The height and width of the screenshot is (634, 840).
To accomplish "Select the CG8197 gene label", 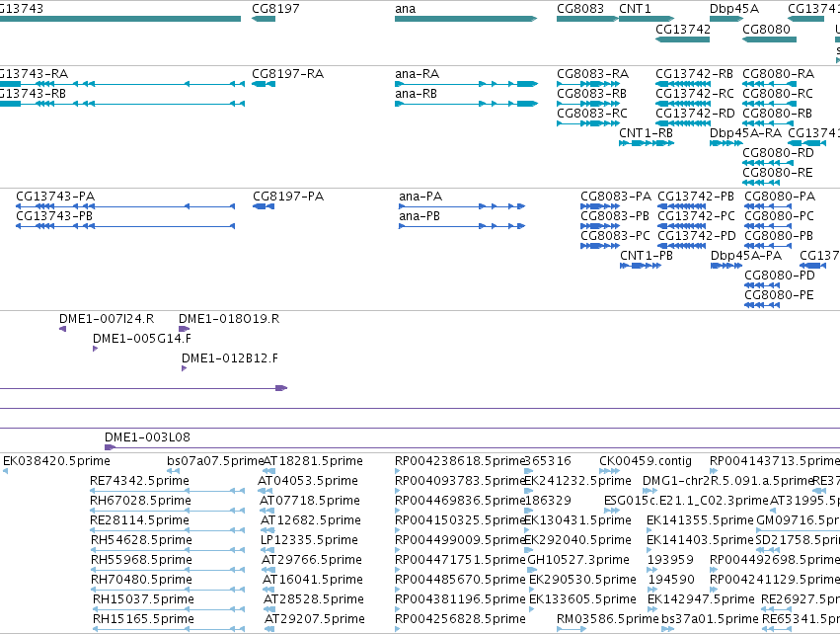I will [x=275, y=9].
